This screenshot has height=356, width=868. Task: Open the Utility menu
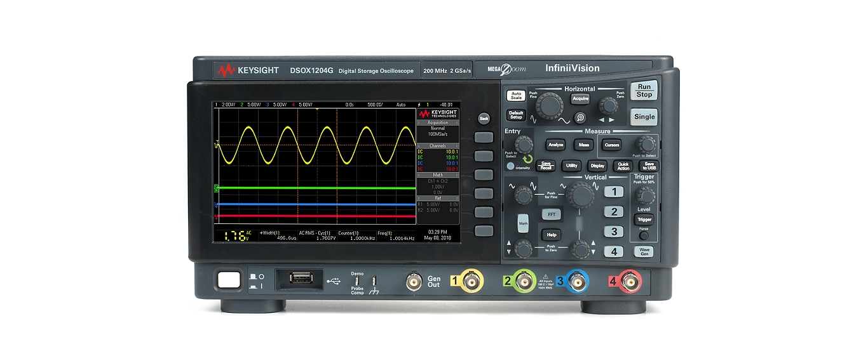572,166
